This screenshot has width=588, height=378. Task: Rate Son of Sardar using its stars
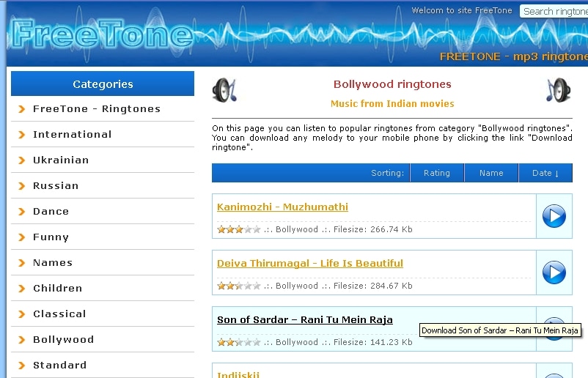239,342
